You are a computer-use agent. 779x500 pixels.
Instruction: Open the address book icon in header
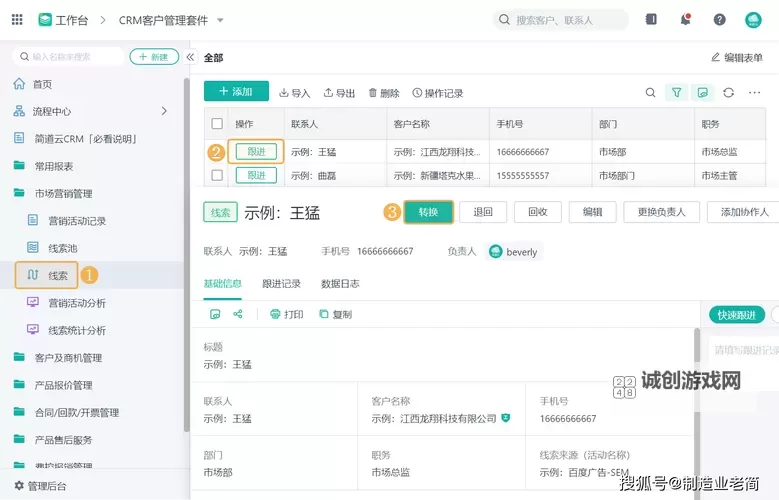(651, 19)
